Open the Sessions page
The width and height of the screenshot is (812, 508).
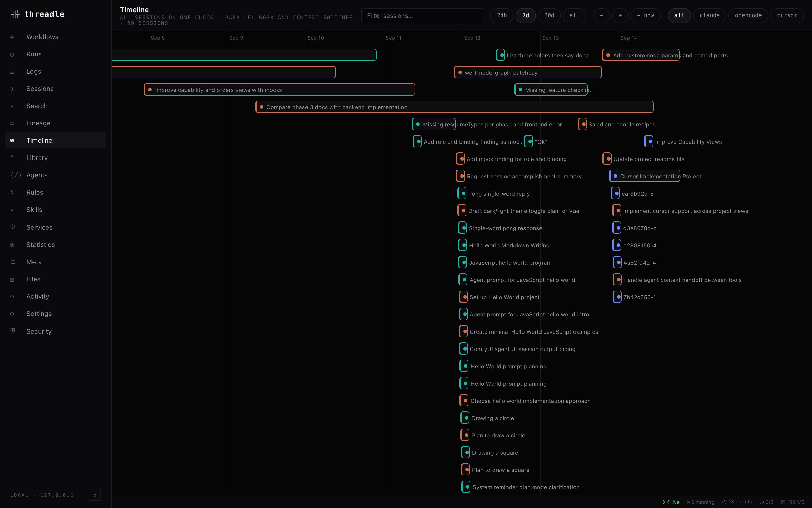[x=55, y=89]
